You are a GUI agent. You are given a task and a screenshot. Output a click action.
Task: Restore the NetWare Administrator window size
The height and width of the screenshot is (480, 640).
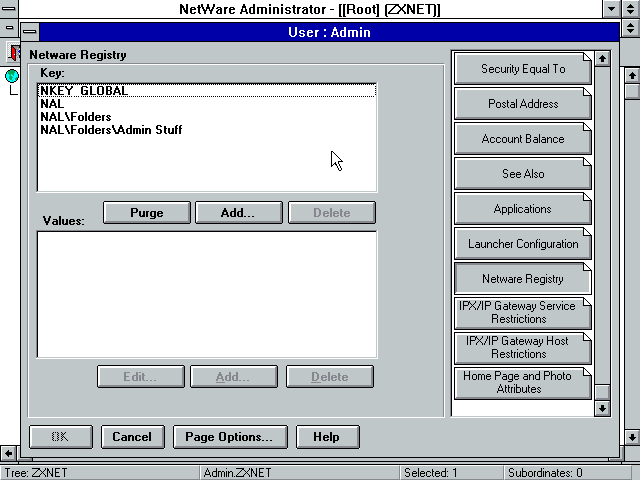click(x=631, y=9)
